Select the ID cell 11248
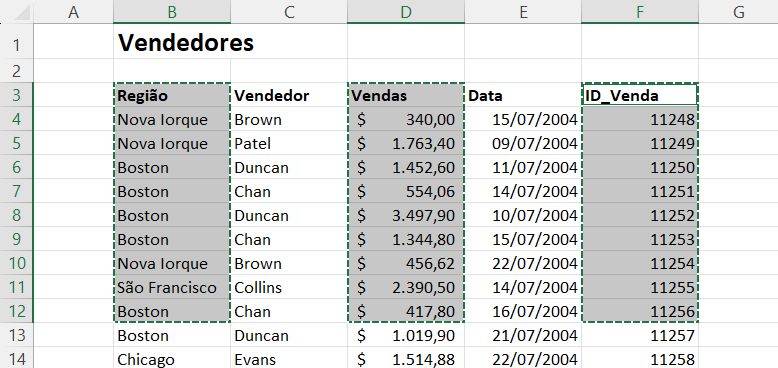Viewport: 778px width, 368px height. coord(640,120)
